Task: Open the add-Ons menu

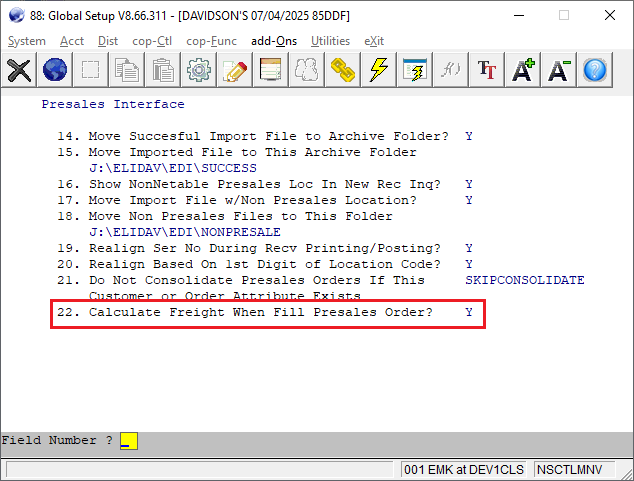Action: click(x=275, y=41)
